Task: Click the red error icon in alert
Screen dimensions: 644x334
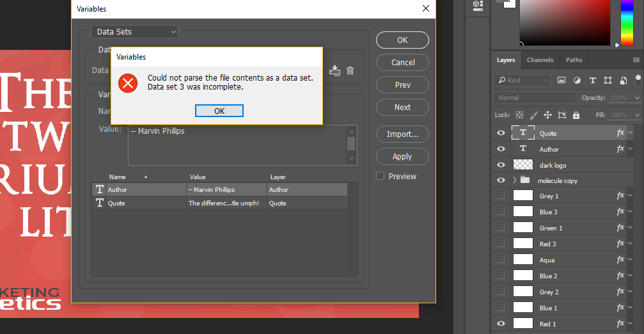Action: coord(128,83)
